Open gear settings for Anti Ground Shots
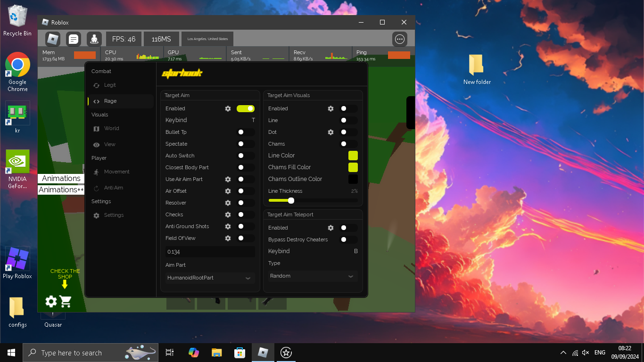The width and height of the screenshot is (644, 362). (x=228, y=226)
